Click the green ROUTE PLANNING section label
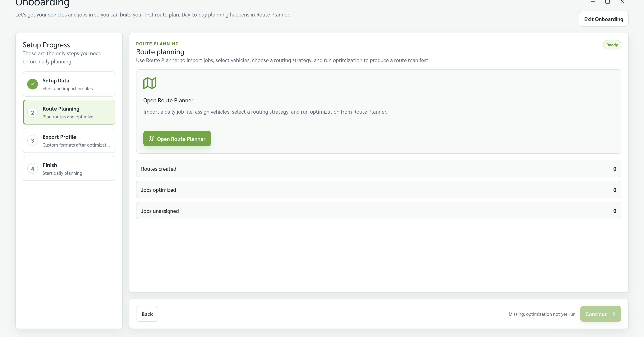Screen dimensions: 644x337 [x=158, y=44]
